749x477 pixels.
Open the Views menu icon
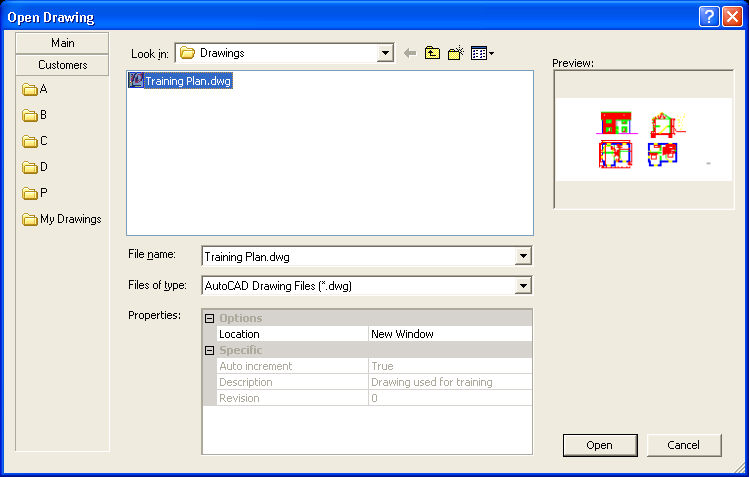click(482, 53)
